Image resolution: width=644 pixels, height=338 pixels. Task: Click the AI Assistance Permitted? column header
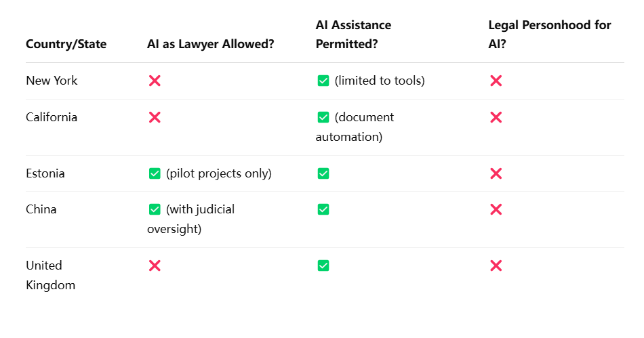click(353, 35)
